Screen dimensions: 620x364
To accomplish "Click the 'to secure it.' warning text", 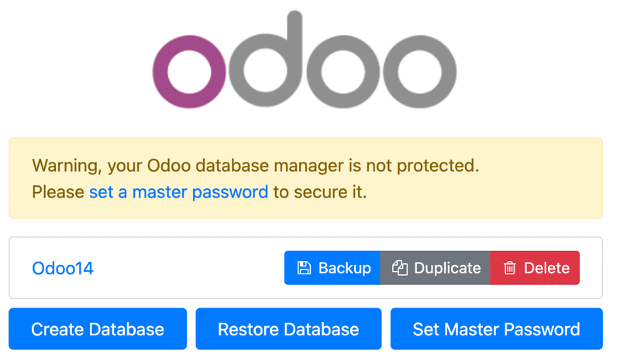I will point(320,192).
